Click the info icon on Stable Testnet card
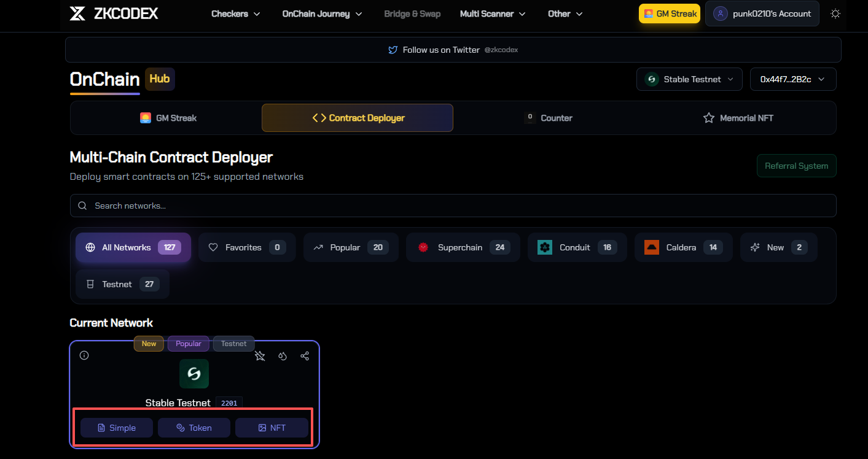This screenshot has height=459, width=868. coord(84,355)
